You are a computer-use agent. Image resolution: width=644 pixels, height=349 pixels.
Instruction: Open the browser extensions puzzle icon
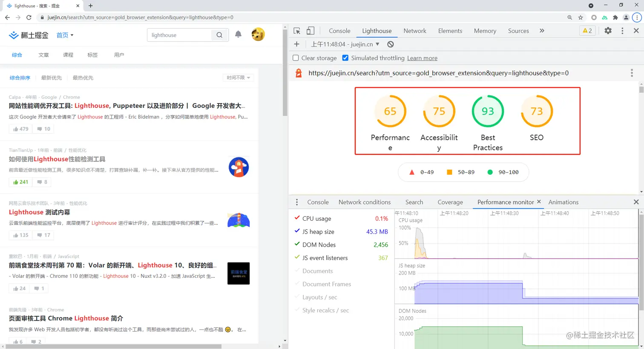click(x=615, y=17)
